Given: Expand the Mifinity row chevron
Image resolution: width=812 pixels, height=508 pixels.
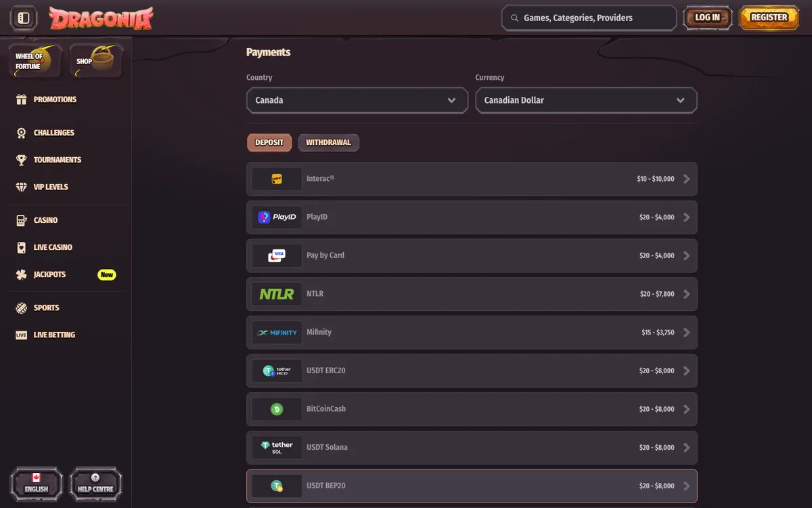Looking at the screenshot, I should tap(687, 333).
